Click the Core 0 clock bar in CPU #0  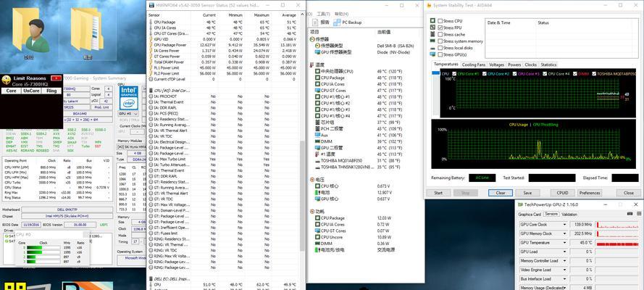coord(43,248)
